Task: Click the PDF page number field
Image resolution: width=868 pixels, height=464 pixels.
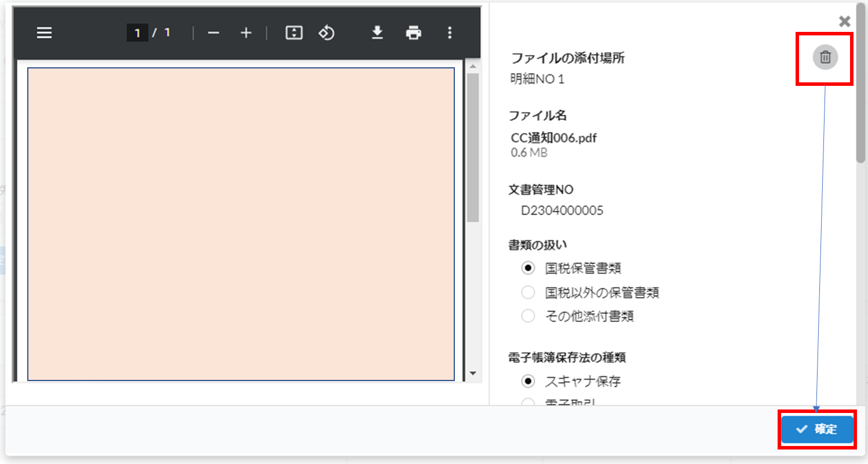Action: click(137, 33)
